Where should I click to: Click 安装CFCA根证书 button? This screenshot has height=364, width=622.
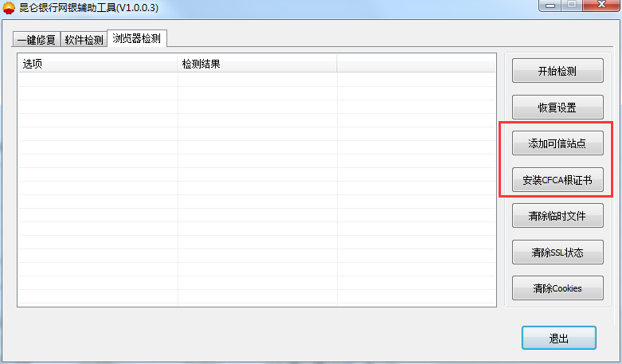coord(557,180)
